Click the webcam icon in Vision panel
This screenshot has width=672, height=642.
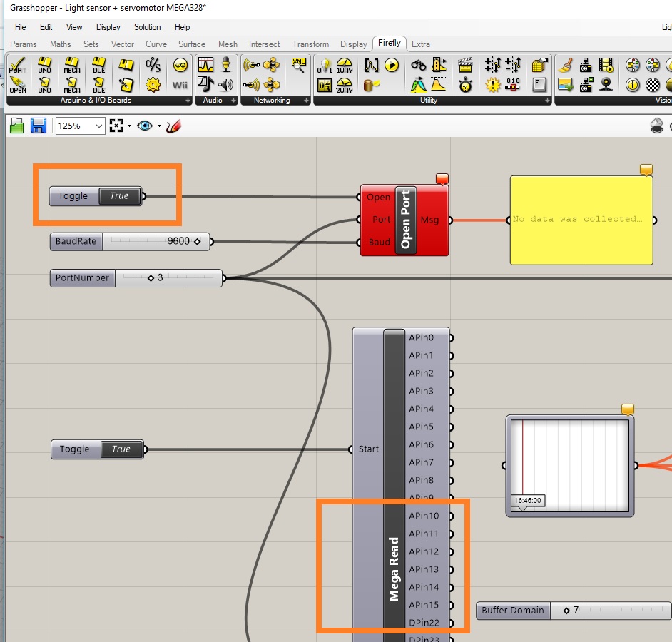click(x=606, y=85)
